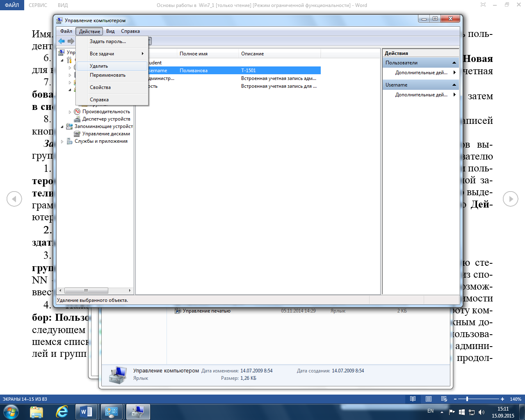This screenshot has width=525, height=420.
Task: Click the T-1501 description cell
Action: [x=249, y=71]
